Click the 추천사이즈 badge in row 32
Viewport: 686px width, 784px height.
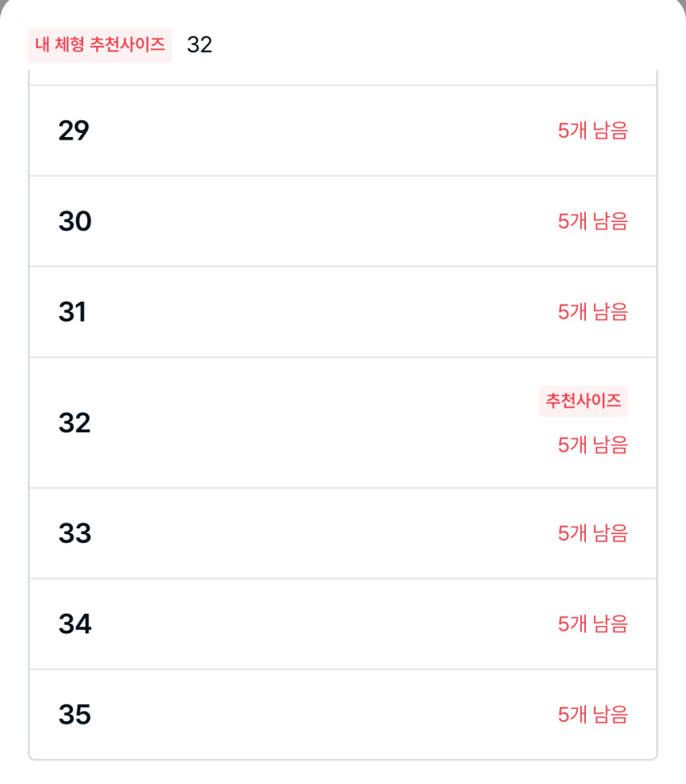[x=583, y=401]
